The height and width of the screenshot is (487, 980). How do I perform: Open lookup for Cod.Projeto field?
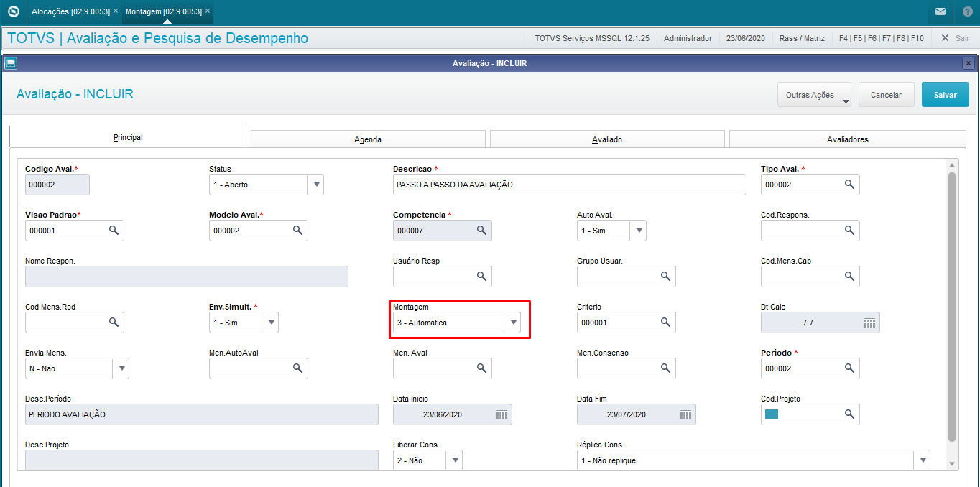click(849, 414)
